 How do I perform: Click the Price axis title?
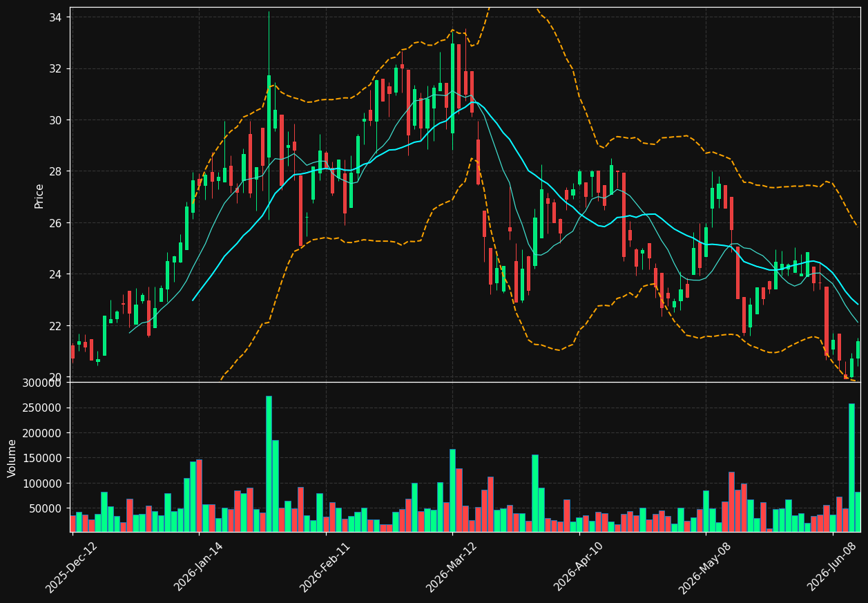39,195
